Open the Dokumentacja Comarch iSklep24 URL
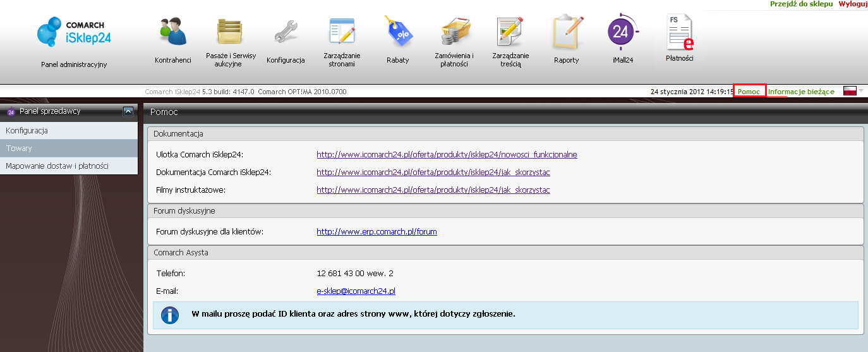The height and width of the screenshot is (352, 868). click(433, 173)
